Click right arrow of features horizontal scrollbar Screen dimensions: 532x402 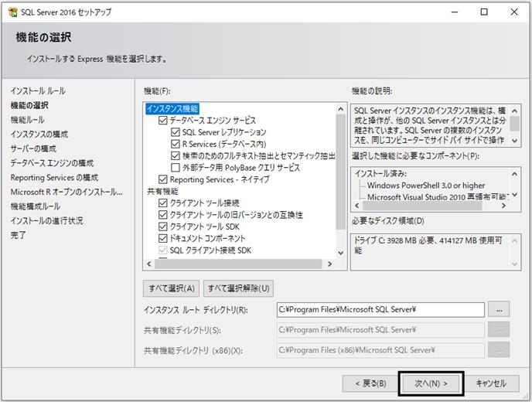click(329, 264)
